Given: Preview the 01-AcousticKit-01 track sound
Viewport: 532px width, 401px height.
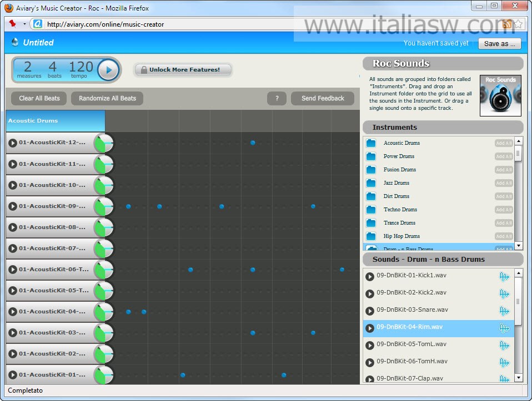Looking at the screenshot, I should point(13,375).
